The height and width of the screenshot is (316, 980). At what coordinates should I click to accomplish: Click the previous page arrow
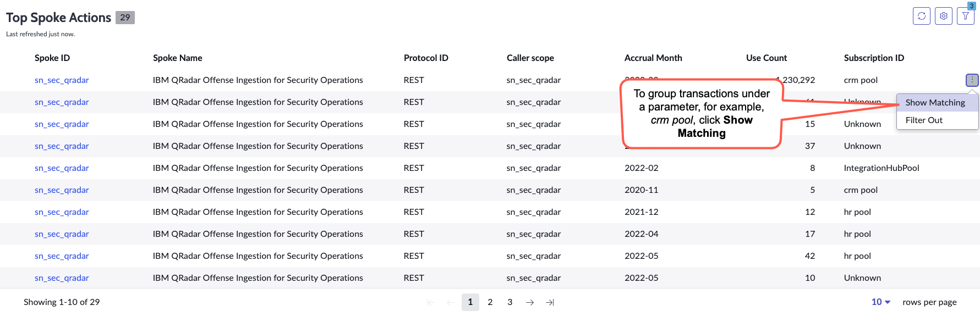(451, 302)
